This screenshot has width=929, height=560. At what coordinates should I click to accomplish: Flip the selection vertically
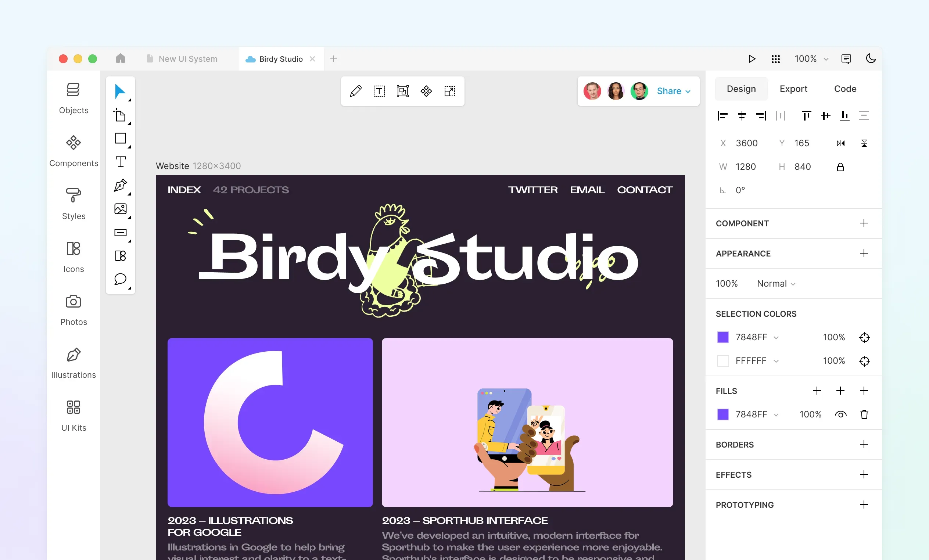click(864, 143)
